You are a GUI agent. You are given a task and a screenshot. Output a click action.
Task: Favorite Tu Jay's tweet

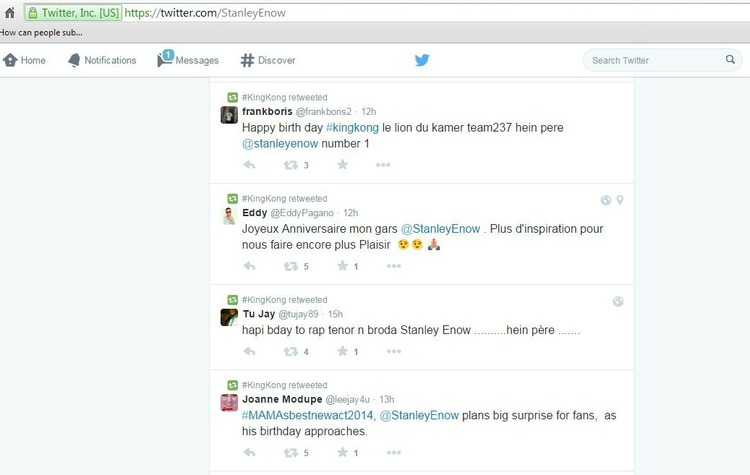click(x=342, y=351)
